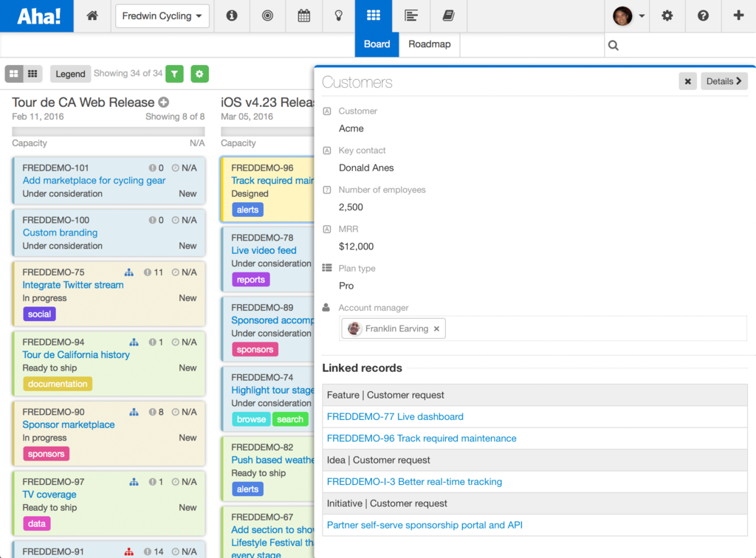Image resolution: width=756 pixels, height=558 pixels.
Task: Open the help question mark icon
Action: tap(703, 16)
